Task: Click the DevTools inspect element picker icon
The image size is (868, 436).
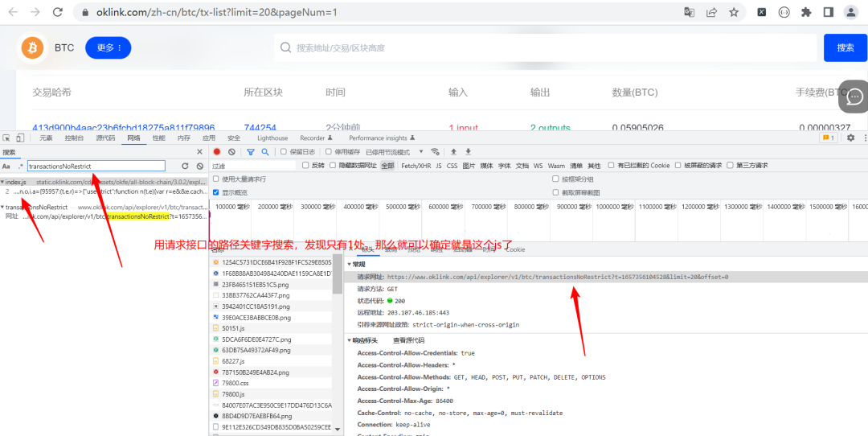Action: coord(6,138)
